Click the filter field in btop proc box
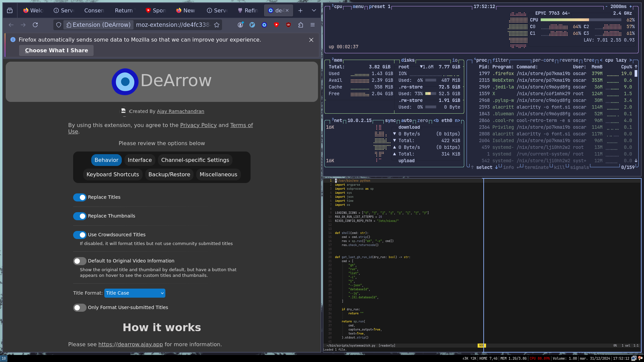This screenshot has width=644, height=362. pyautogui.click(x=500, y=60)
